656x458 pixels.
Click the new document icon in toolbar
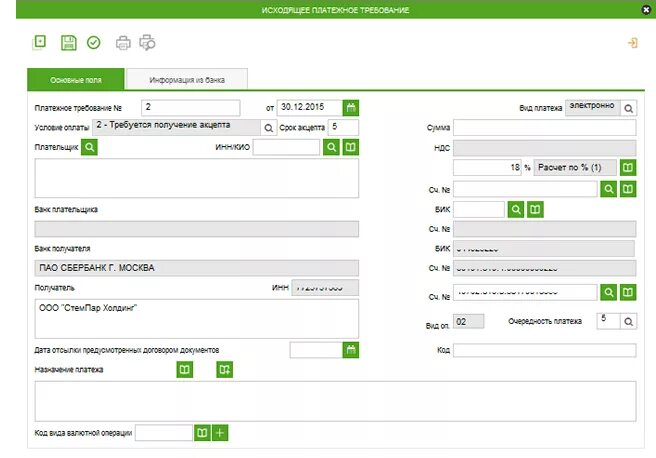39,42
